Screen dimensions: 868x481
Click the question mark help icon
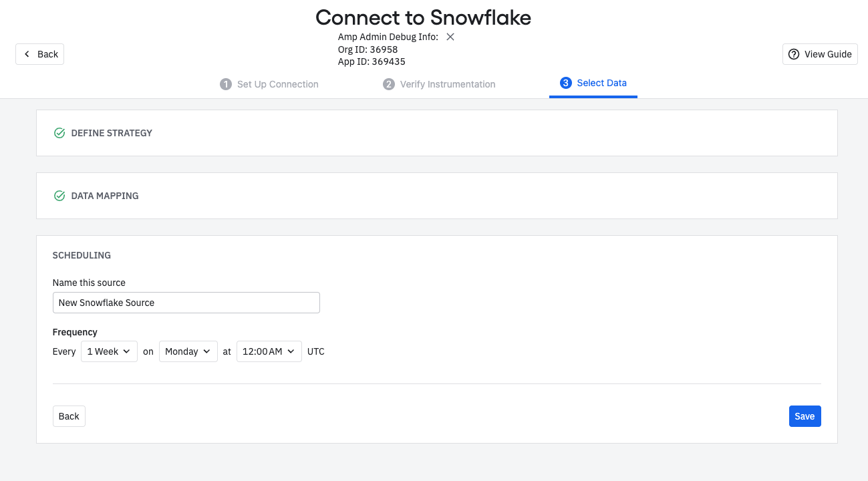click(x=794, y=54)
